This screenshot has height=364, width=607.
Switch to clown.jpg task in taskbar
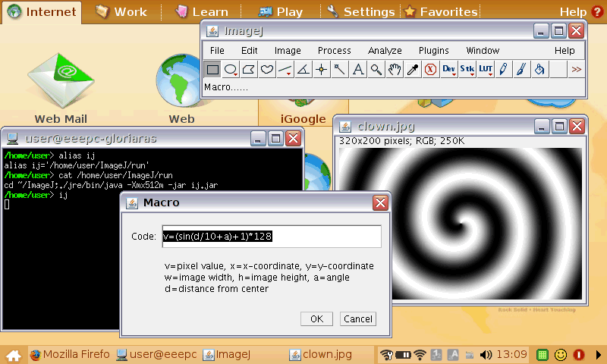click(320, 354)
